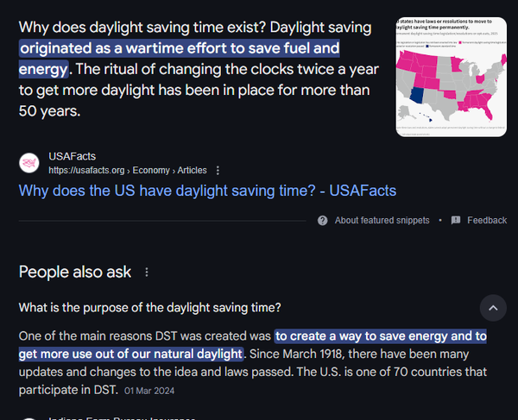Click the USAFacts round favicon
Image resolution: width=518 pixels, height=420 pixels.
pos(29,163)
